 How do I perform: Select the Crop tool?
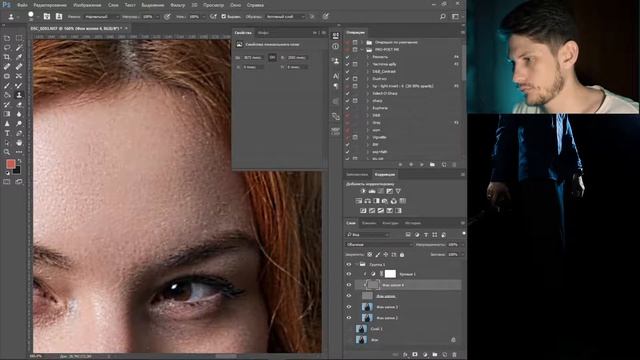7,57
